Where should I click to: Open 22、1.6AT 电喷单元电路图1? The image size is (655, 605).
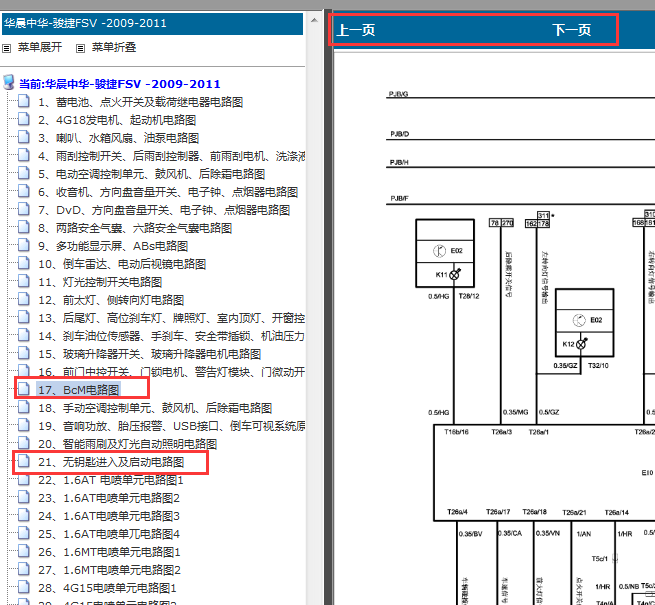[x=111, y=480]
